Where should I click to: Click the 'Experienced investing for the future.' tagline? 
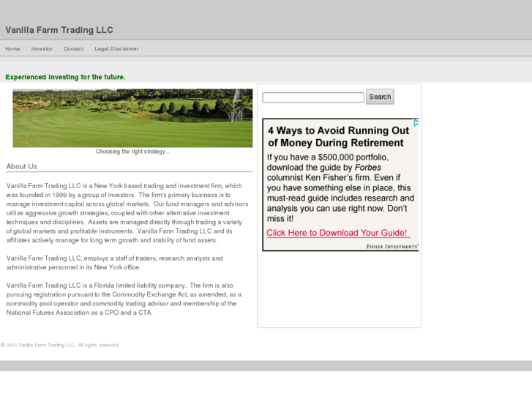[x=65, y=77]
